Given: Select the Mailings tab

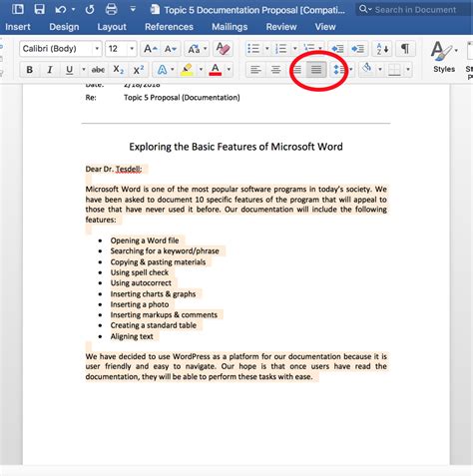Looking at the screenshot, I should 230,27.
